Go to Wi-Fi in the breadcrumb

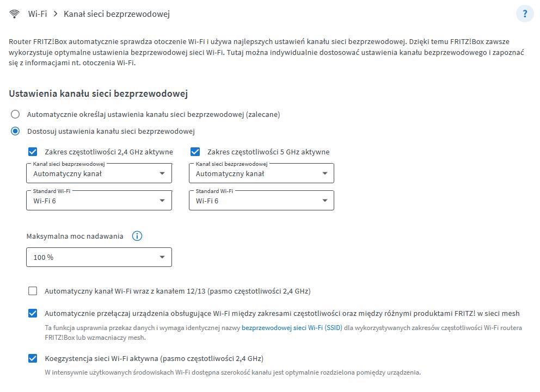(38, 14)
